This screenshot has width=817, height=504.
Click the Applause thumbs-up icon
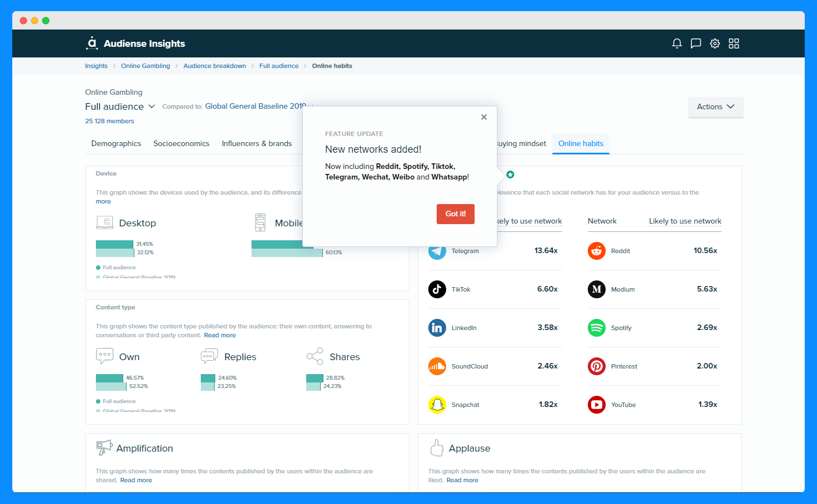(x=437, y=447)
